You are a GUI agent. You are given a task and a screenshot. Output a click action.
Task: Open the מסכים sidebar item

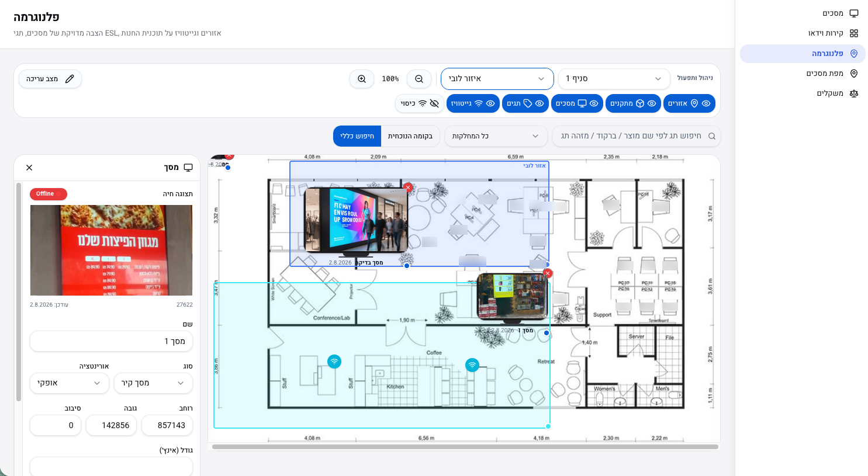(803, 13)
